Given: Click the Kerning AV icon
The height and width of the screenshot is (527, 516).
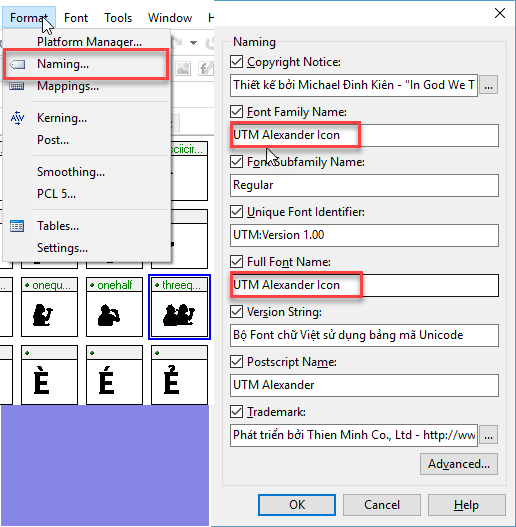Looking at the screenshot, I should coord(17,118).
